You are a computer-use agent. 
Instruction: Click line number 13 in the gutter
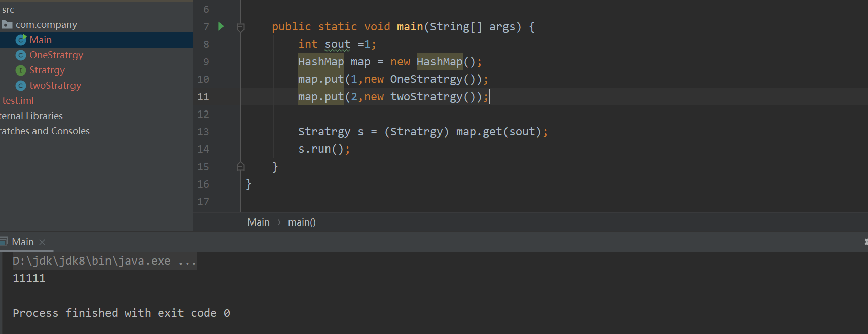(203, 131)
